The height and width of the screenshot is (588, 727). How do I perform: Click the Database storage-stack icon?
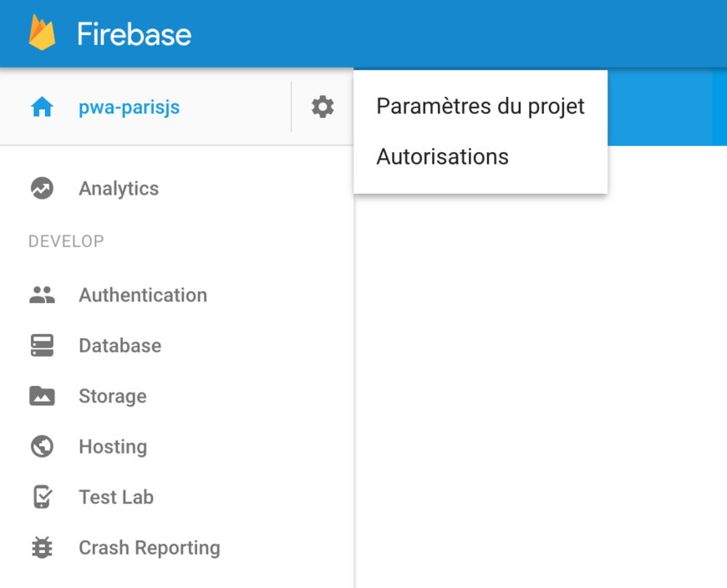42,345
